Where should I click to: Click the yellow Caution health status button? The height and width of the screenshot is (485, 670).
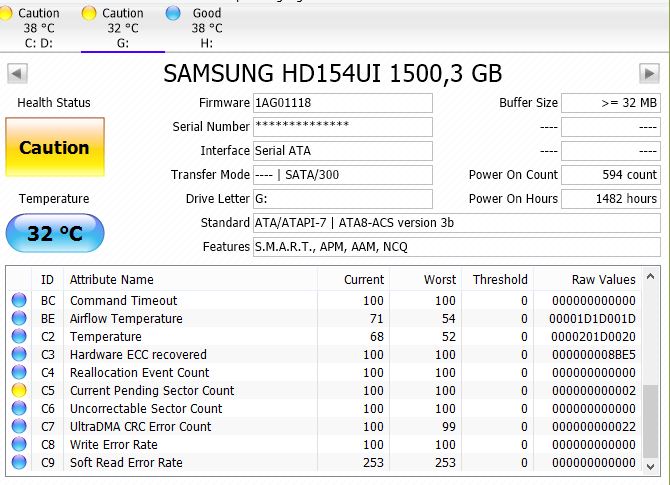coord(55,147)
